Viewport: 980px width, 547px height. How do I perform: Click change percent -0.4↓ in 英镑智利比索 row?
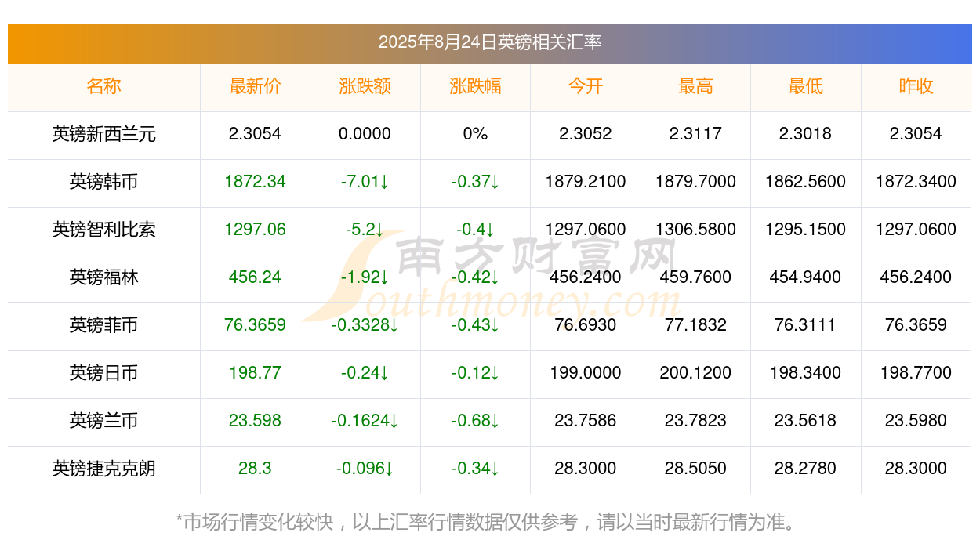(x=475, y=230)
